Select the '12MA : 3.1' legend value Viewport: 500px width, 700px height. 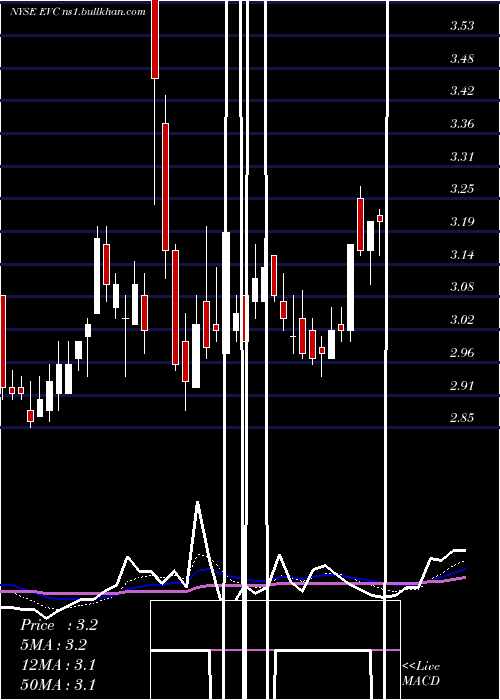pos(58,665)
